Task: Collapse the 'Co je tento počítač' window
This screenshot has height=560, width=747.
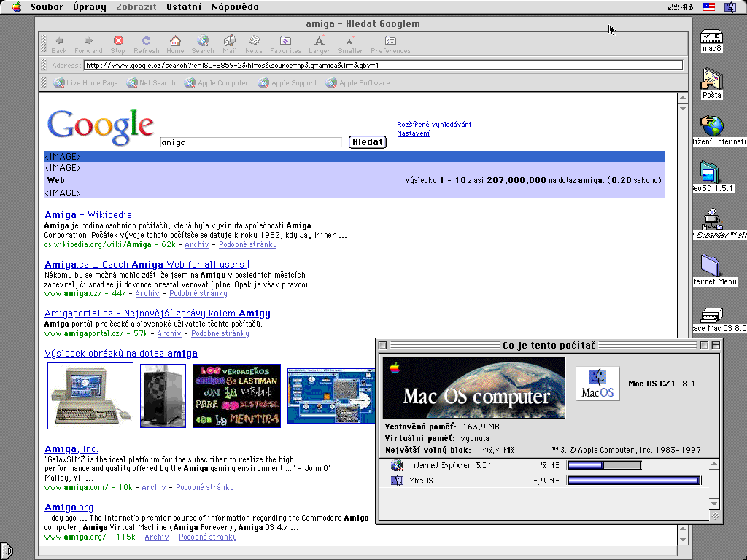Action: pyautogui.click(x=716, y=345)
